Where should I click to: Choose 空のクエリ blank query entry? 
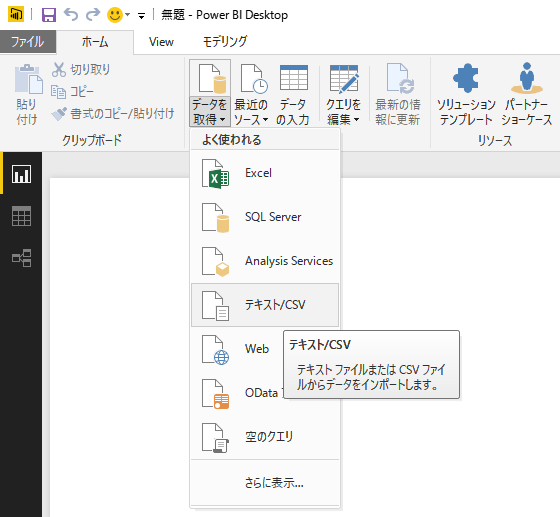[x=265, y=437]
